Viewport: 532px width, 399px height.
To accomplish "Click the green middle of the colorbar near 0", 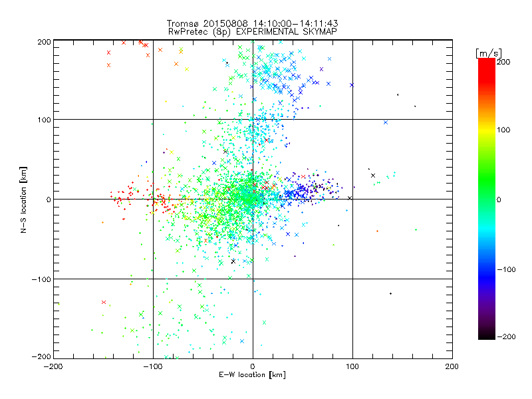I will 487,199.
